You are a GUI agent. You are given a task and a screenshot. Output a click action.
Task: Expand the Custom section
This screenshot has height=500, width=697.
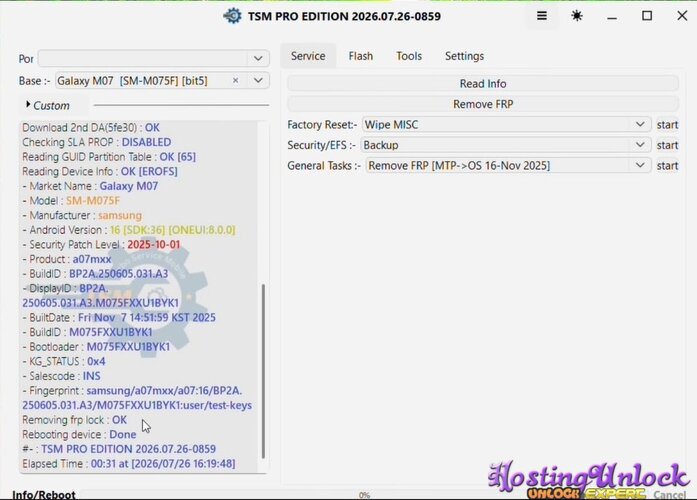(48, 106)
